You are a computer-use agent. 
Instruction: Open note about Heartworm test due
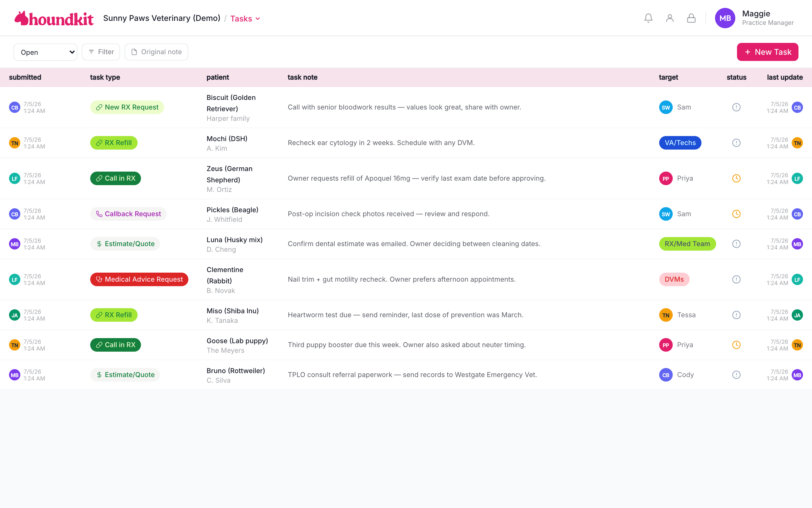point(405,315)
